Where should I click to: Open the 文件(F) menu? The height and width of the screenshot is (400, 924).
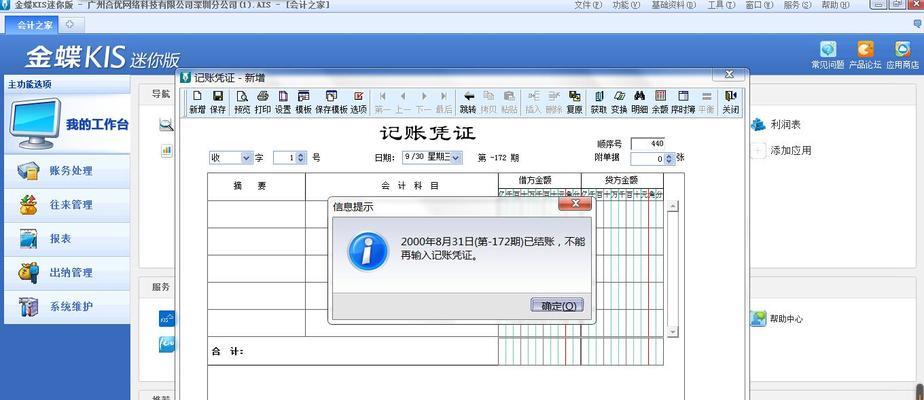click(588, 5)
